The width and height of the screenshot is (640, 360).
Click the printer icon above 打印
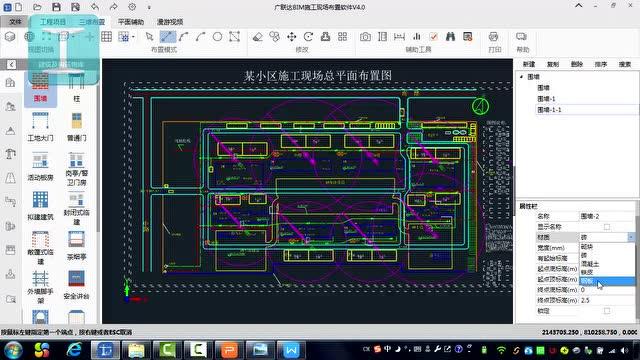coord(493,37)
